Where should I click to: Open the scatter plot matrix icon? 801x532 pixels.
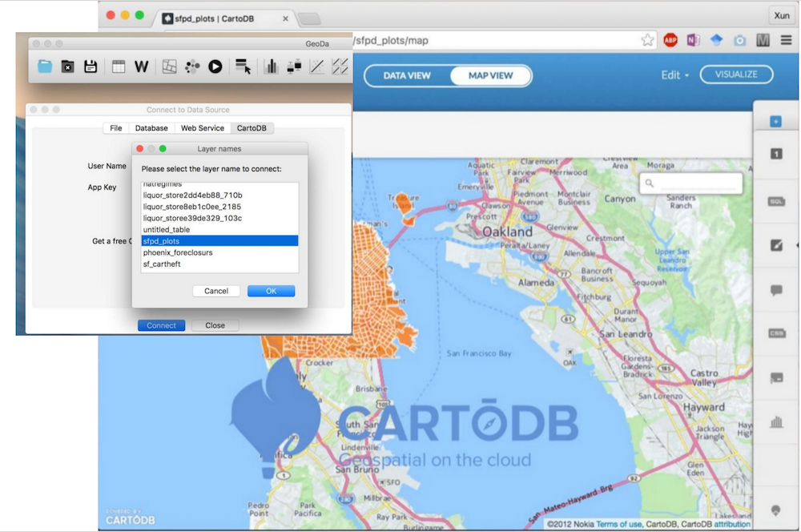340,66
